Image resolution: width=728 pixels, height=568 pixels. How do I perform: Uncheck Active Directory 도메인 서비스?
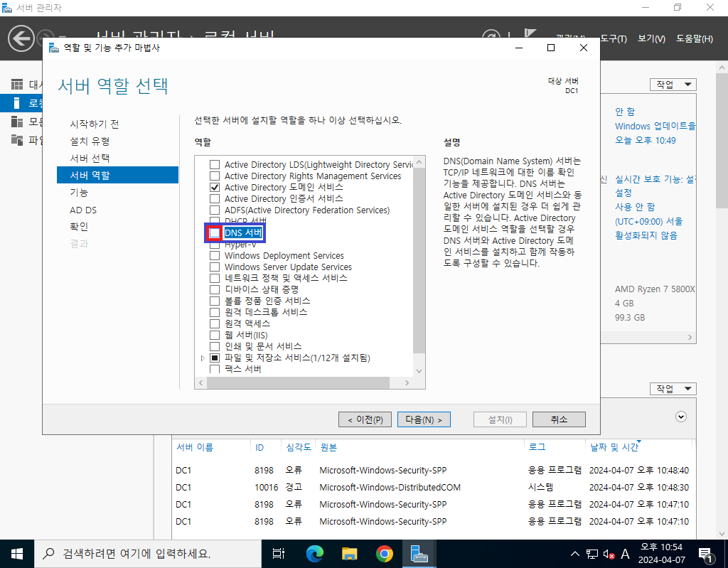tap(215, 187)
